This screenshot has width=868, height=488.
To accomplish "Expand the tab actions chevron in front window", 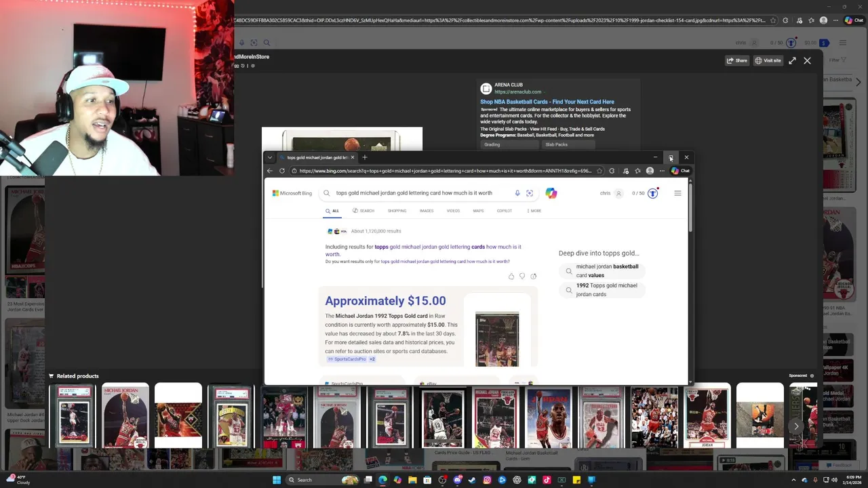I will [x=270, y=157].
